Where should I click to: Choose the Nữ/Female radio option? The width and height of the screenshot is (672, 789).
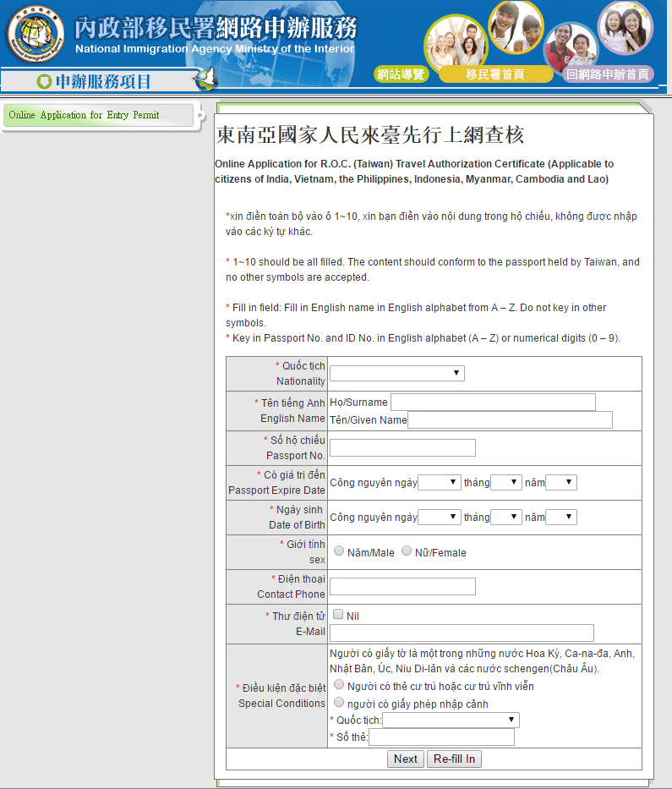point(407,551)
